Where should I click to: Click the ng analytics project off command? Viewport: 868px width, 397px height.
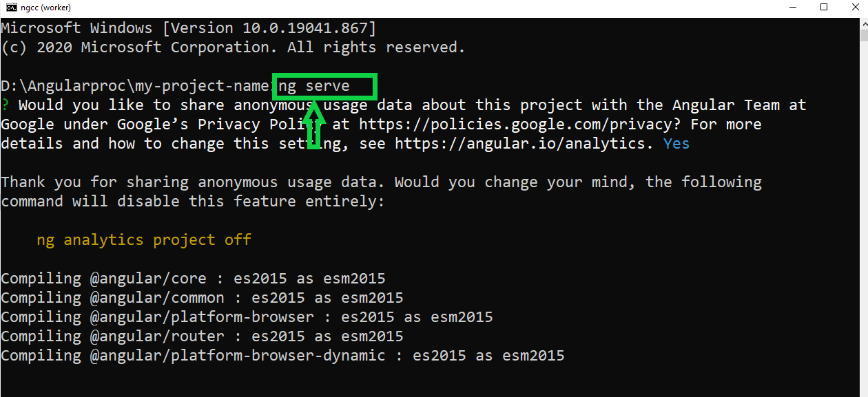[144, 240]
